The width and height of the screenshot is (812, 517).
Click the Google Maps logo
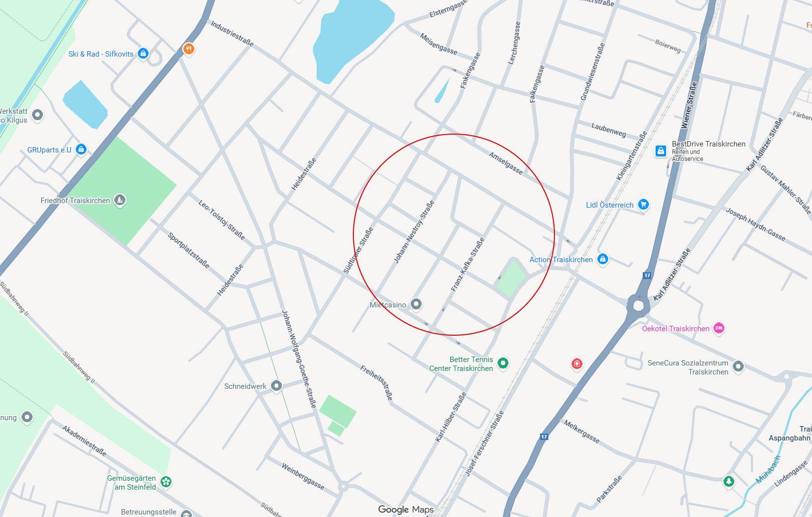[406, 510]
